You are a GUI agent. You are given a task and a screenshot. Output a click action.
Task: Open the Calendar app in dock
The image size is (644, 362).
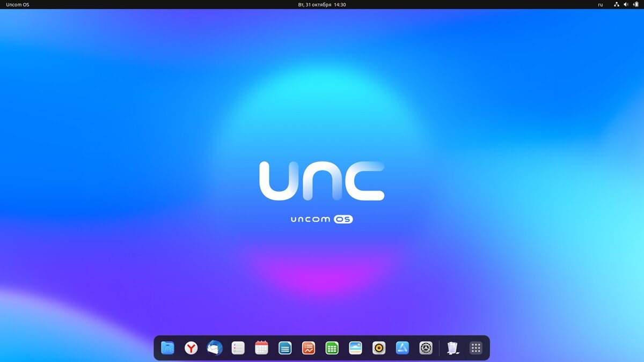pos(261,348)
